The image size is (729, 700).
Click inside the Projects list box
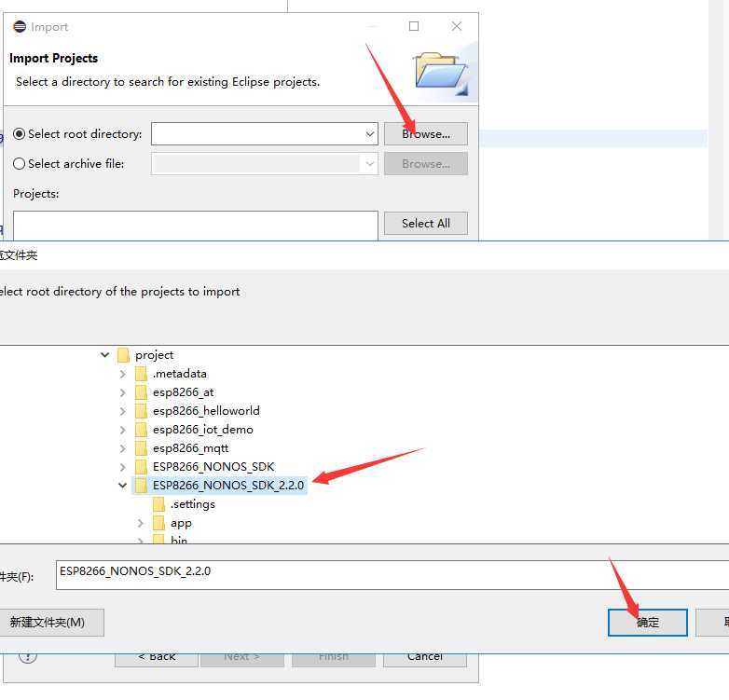click(x=195, y=226)
